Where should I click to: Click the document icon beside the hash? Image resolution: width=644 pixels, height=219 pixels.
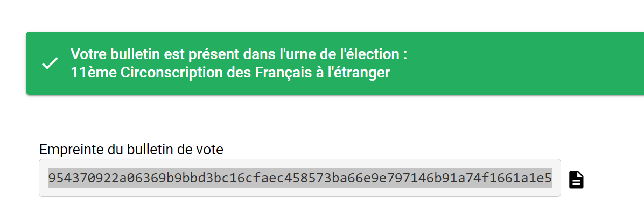[x=576, y=179]
